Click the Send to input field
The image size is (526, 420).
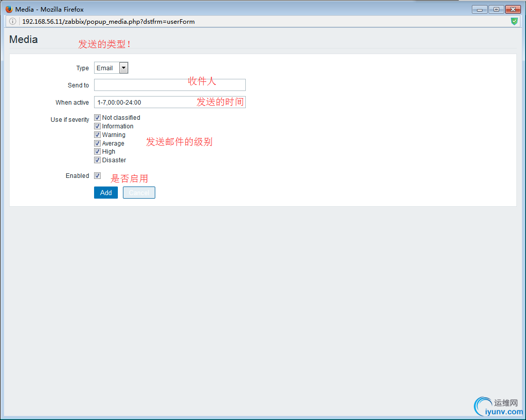[x=170, y=85]
